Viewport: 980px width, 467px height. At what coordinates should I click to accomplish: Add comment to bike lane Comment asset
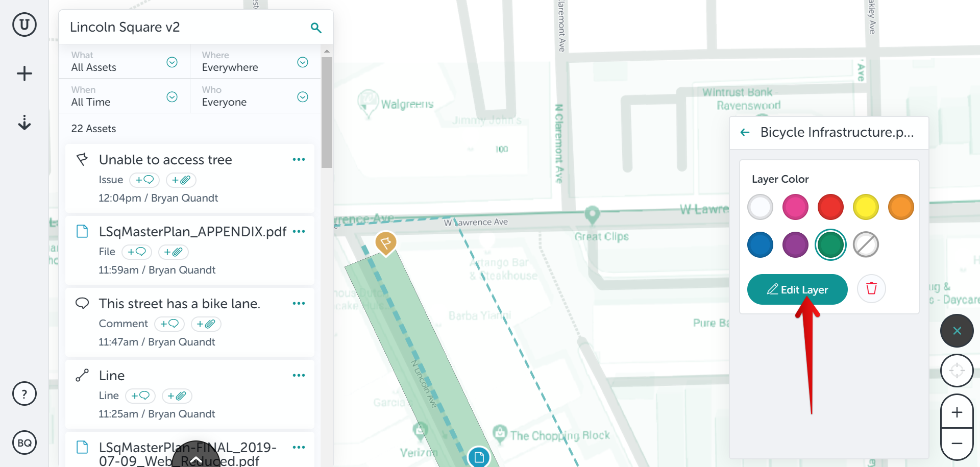click(x=169, y=324)
